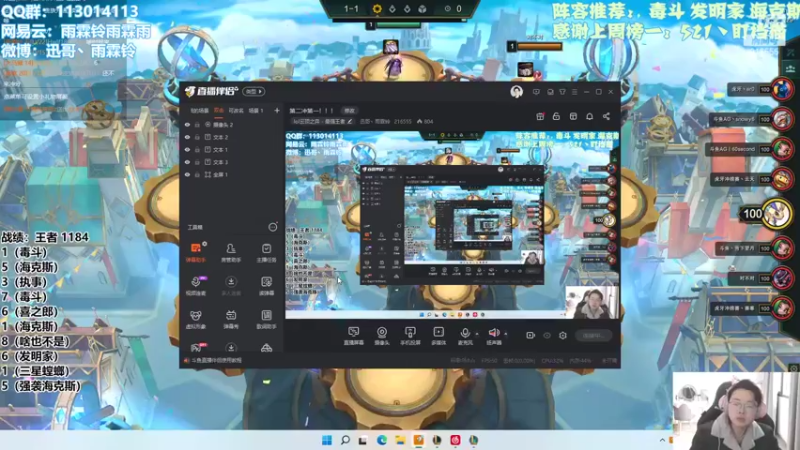The image size is (800, 450).
Task: Hide the 文本 3 source layer
Action: [x=187, y=162]
